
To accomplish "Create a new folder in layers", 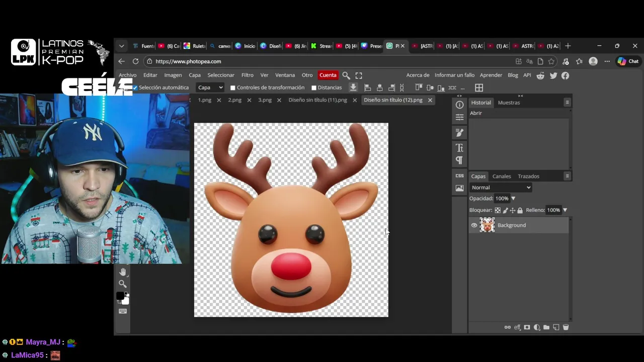I will (546, 327).
